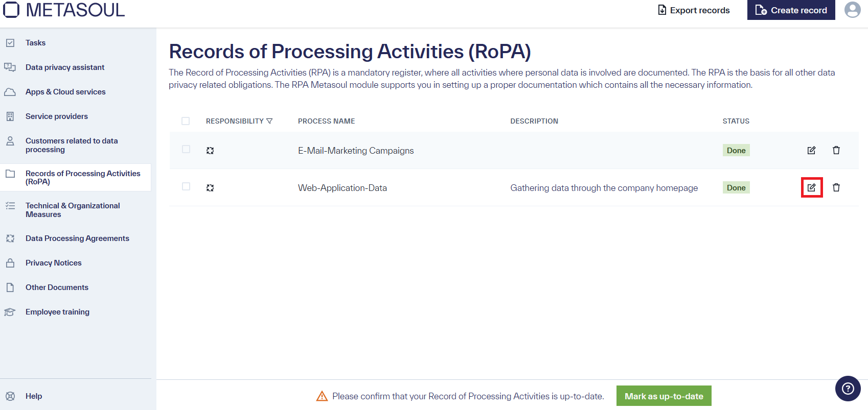Delete the E-Mail-Marketing Campaigns record
868x410 pixels.
click(x=837, y=150)
